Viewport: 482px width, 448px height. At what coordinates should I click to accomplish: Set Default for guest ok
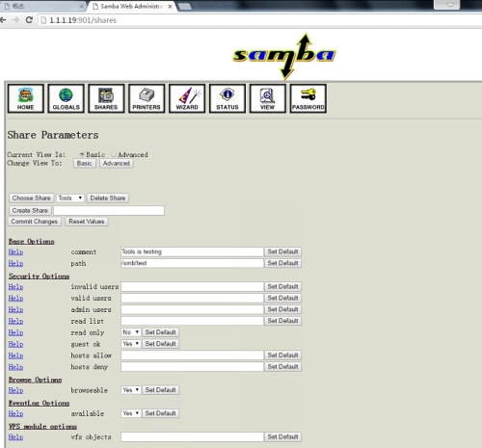tap(161, 344)
